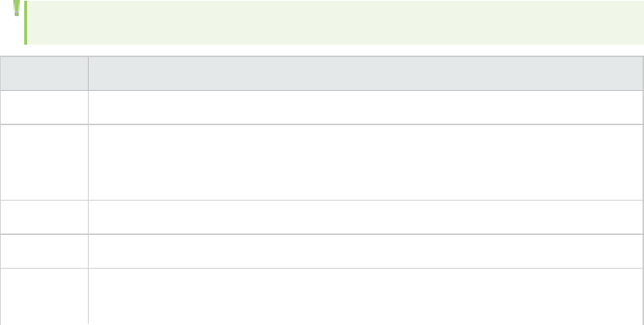Select the narrow gray header cell
644x325 pixels.
tap(44, 79)
